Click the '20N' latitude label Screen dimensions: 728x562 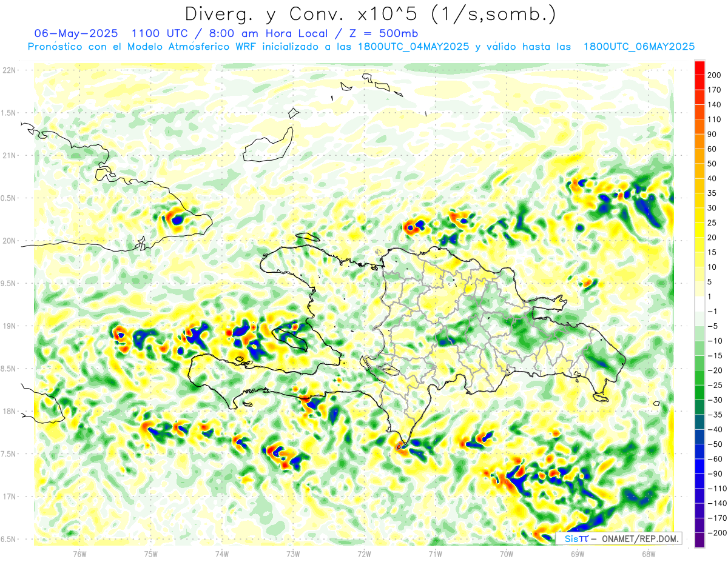coord(10,241)
